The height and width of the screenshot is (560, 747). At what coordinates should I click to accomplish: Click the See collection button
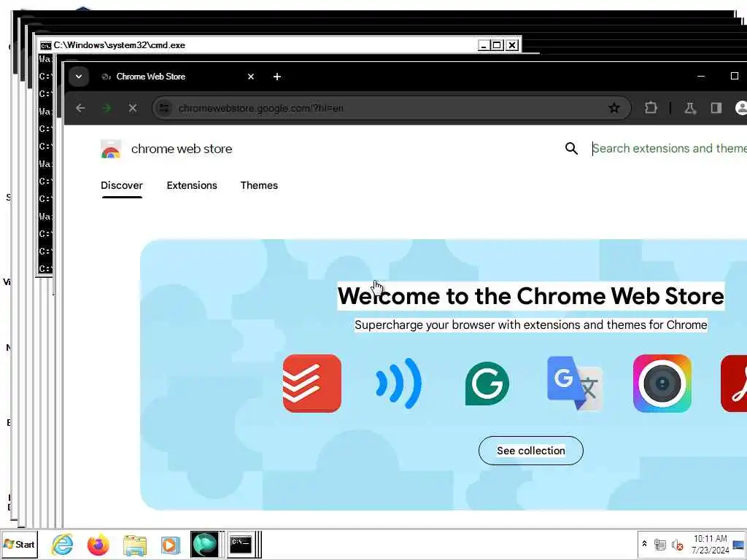coord(531,451)
